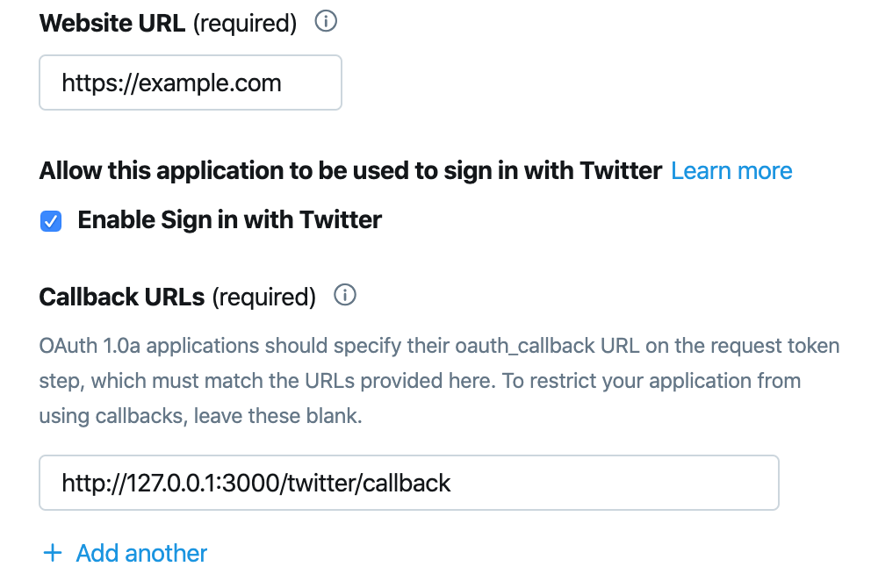Click the plus icon before Add another
The width and height of the screenshot is (871, 588).
coord(53,553)
